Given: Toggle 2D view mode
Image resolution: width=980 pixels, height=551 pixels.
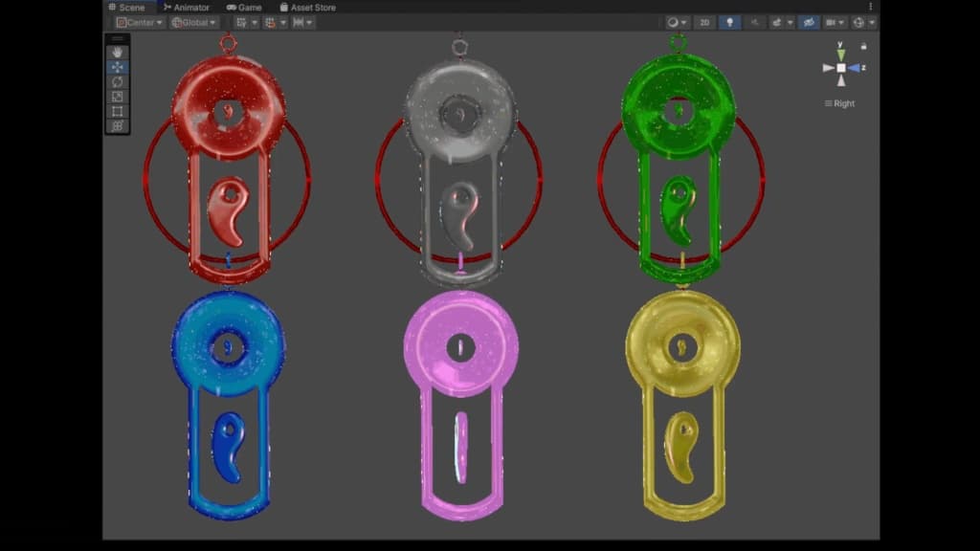Looking at the screenshot, I should click(x=704, y=22).
